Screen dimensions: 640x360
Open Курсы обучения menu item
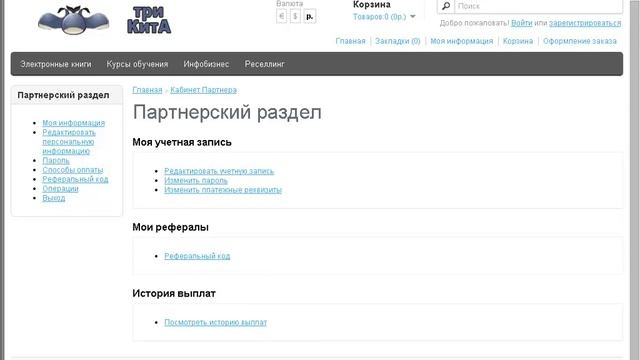click(x=137, y=64)
